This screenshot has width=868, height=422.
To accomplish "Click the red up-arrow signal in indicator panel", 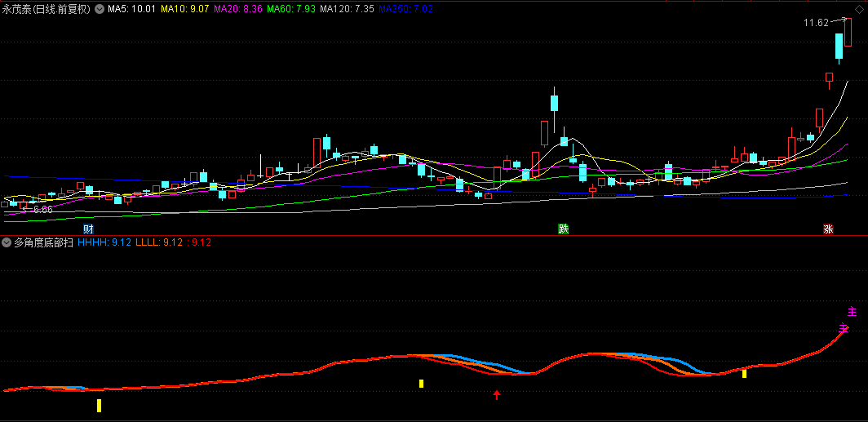I will [x=497, y=396].
